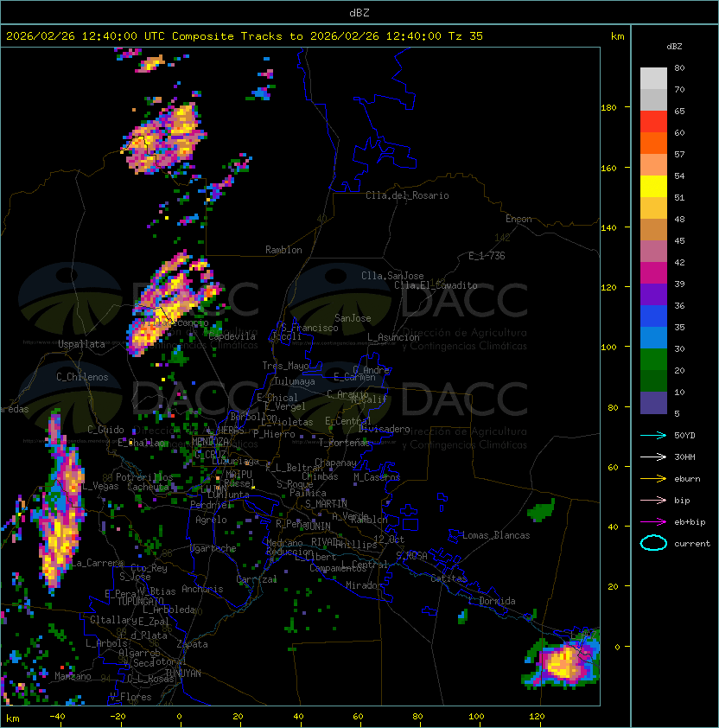The width and height of the screenshot is (719, 728).
Task: Click the S_MARTIN map label
Action: coord(326,504)
